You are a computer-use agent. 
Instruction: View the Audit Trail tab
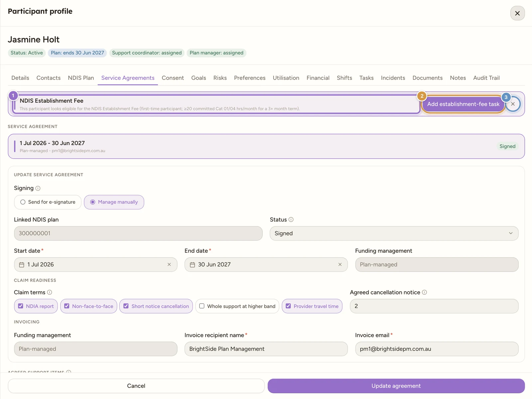486,78
